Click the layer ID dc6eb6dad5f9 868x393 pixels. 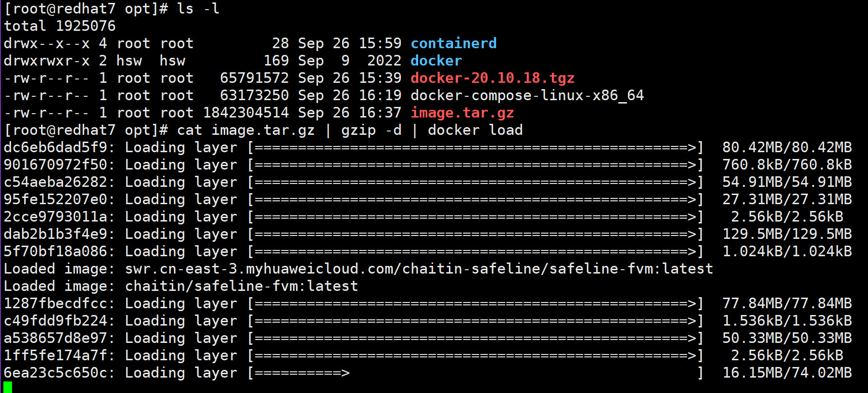pos(55,147)
